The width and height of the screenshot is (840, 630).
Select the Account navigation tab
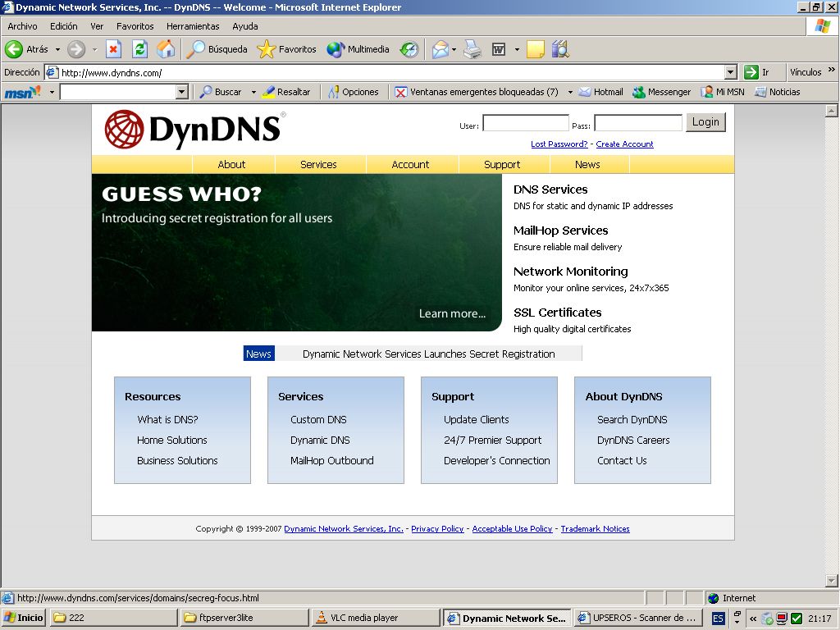point(410,164)
